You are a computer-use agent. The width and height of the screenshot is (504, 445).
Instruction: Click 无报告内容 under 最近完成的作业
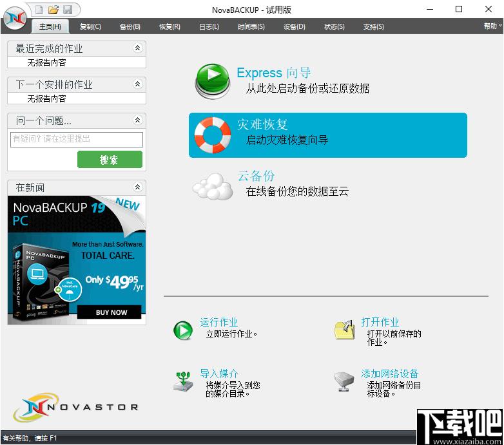point(46,62)
